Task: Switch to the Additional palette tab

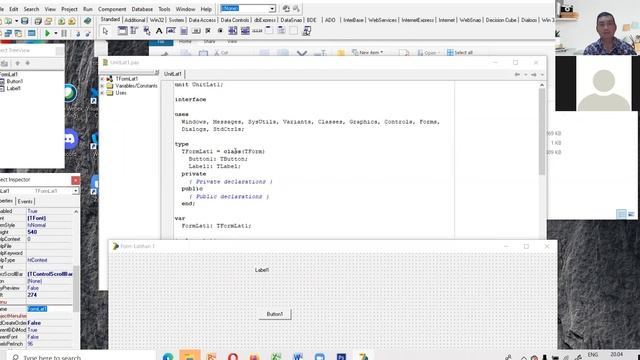Action: click(x=135, y=20)
